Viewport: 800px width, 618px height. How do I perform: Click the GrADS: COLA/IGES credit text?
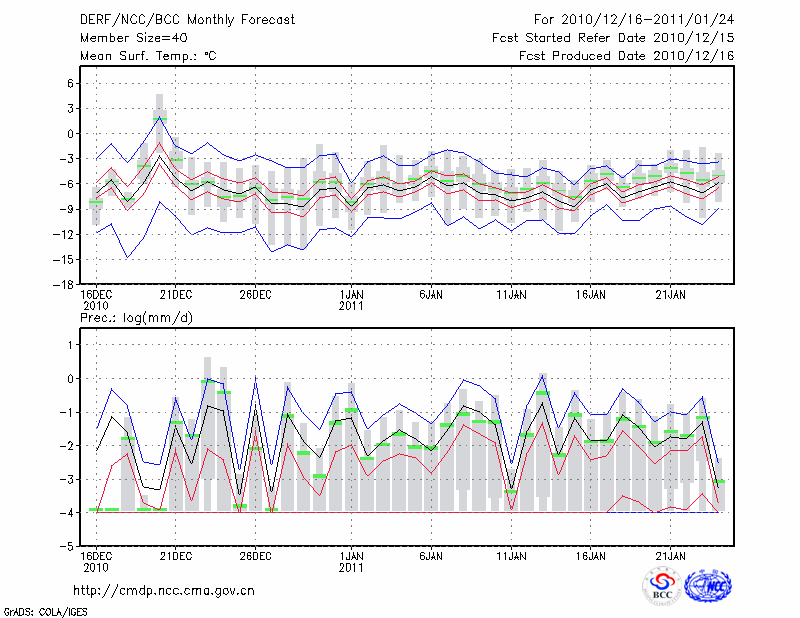[x=45, y=610]
